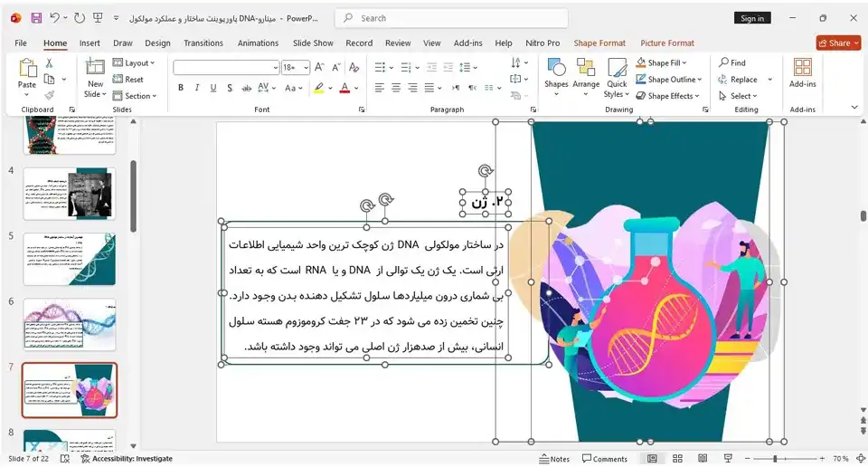Open the Transitions tab
The height and width of the screenshot is (467, 868).
[x=203, y=43]
